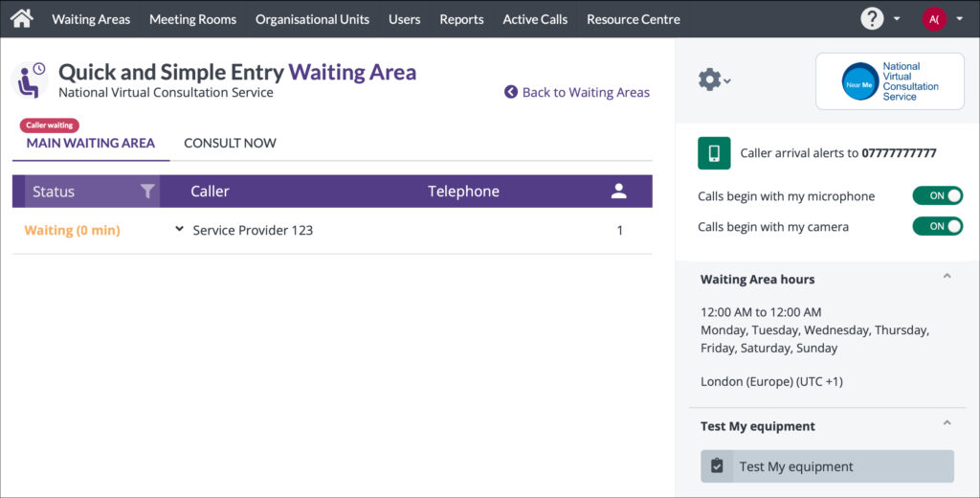980x498 pixels.
Task: Open the settings gear icon
Action: tap(710, 80)
